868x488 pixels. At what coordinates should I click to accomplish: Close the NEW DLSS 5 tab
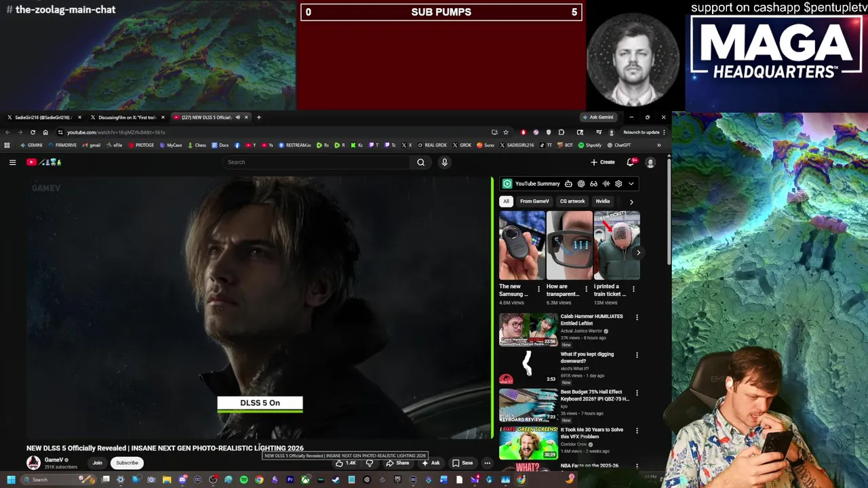point(246,117)
